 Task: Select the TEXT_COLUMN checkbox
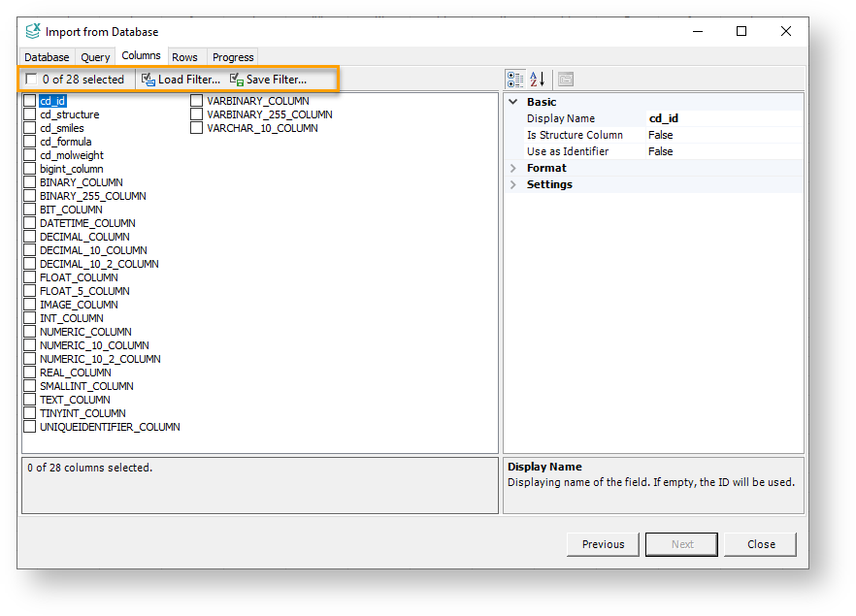point(30,400)
